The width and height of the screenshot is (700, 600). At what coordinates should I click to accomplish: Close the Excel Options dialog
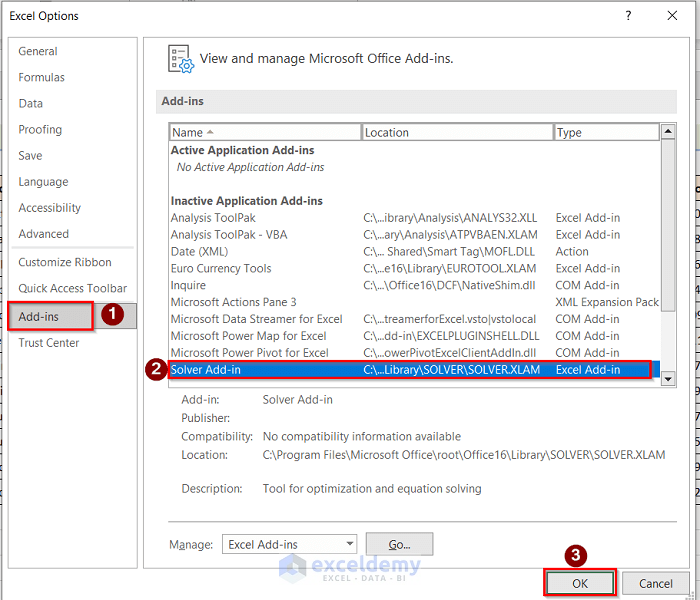(x=672, y=16)
